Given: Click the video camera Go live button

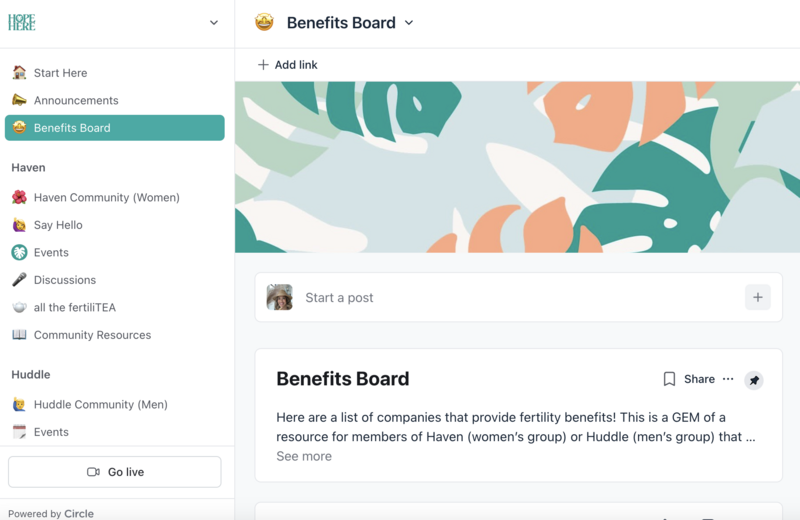Looking at the screenshot, I should (x=114, y=472).
